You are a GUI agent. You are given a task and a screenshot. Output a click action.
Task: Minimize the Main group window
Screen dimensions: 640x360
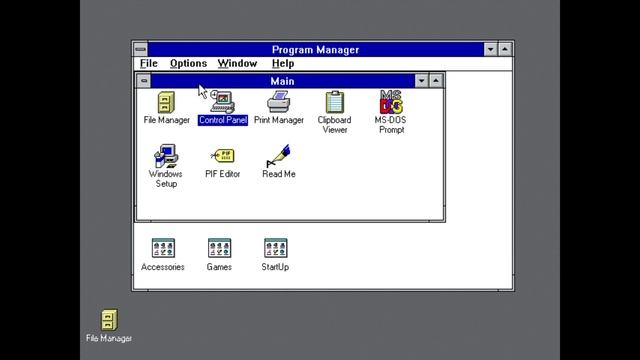pos(421,81)
